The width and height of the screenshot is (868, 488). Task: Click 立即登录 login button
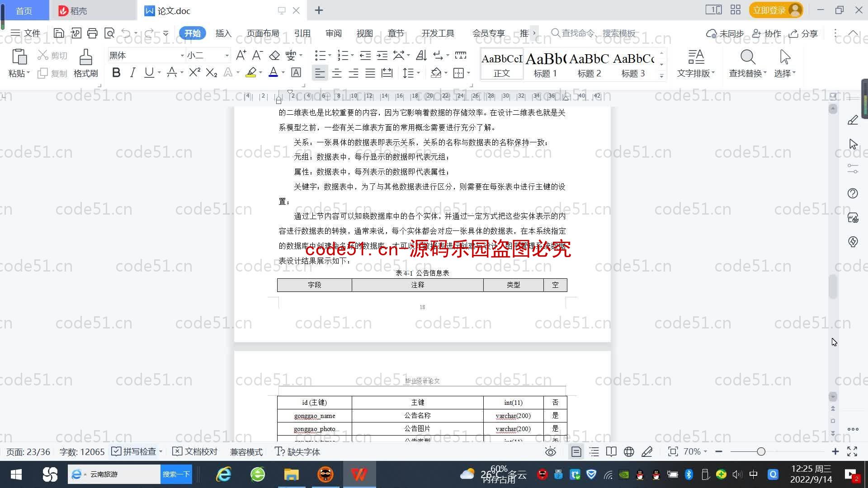click(776, 10)
